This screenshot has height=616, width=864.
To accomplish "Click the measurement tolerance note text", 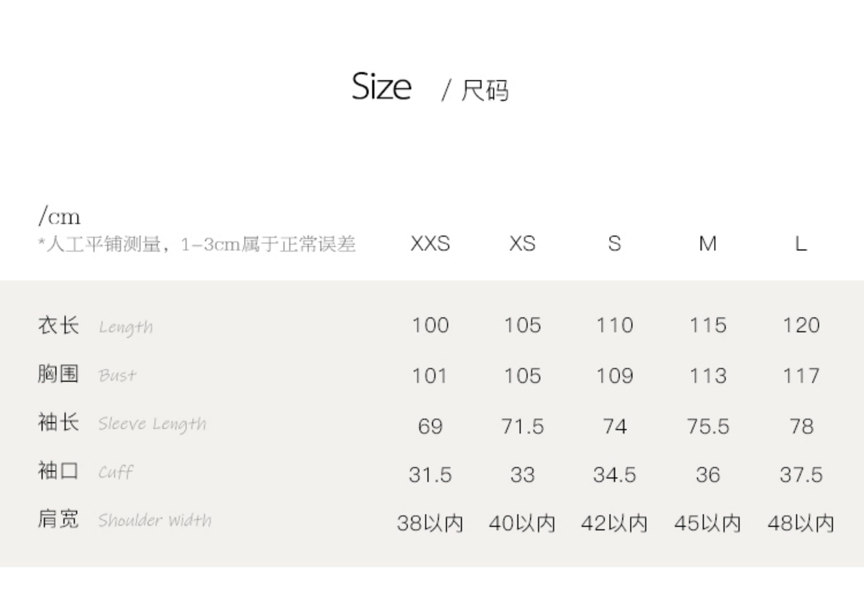I will (197, 244).
